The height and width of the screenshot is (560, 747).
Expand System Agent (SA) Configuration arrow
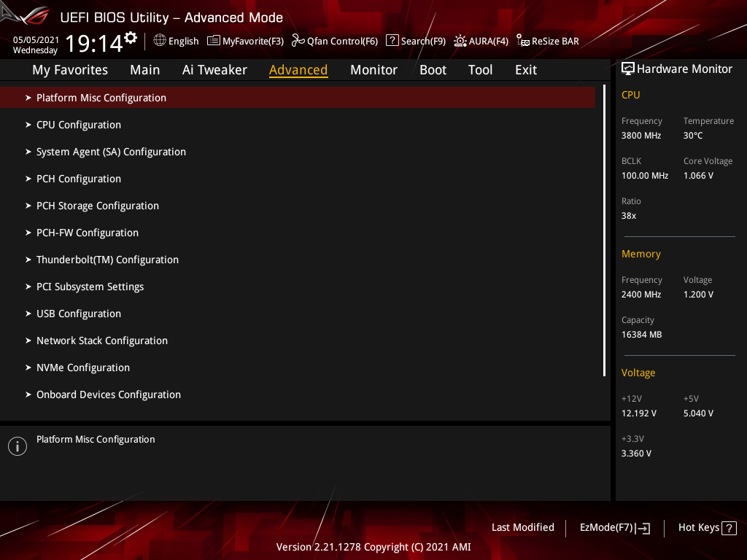tap(28, 152)
